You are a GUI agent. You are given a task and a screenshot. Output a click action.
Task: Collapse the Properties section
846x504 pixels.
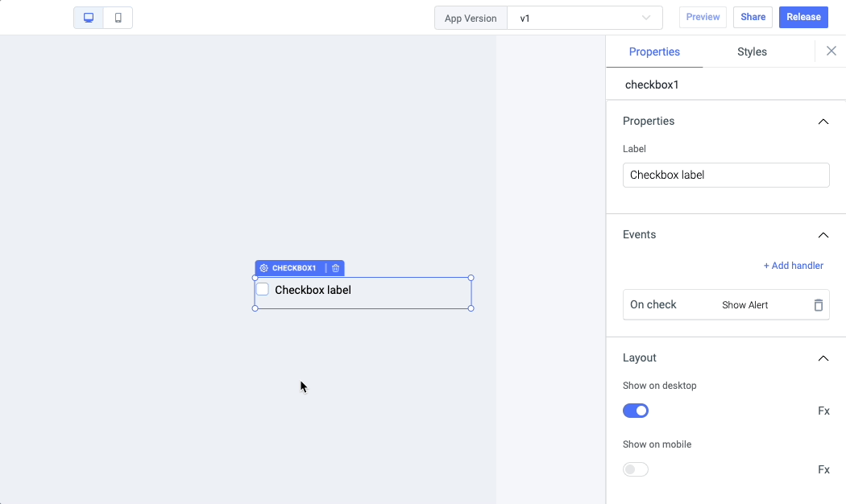823,122
